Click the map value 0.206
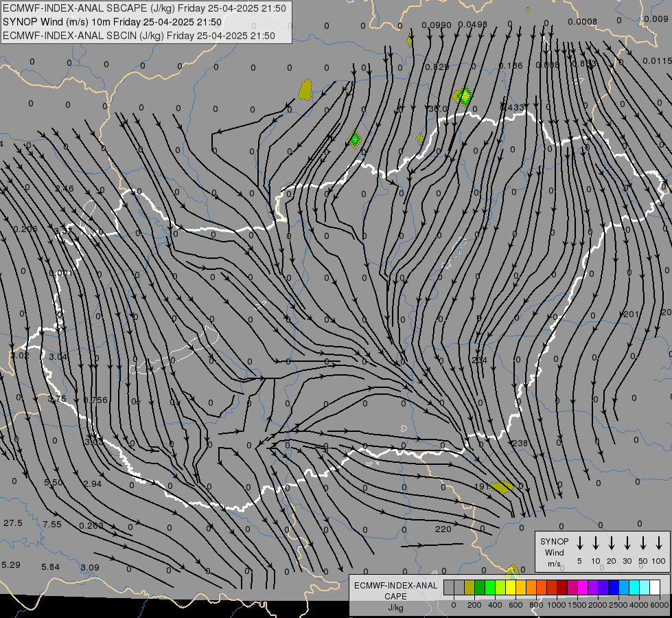 [x=25, y=229]
